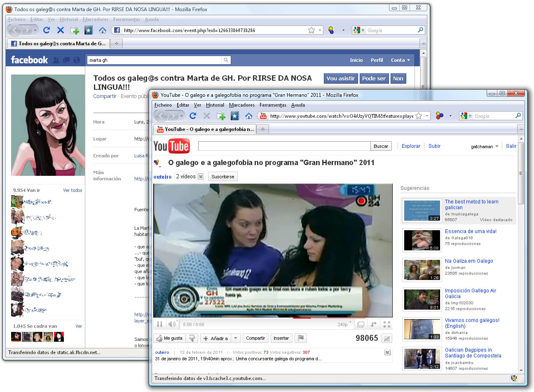Expand the YouTube player window size

coord(361,324)
